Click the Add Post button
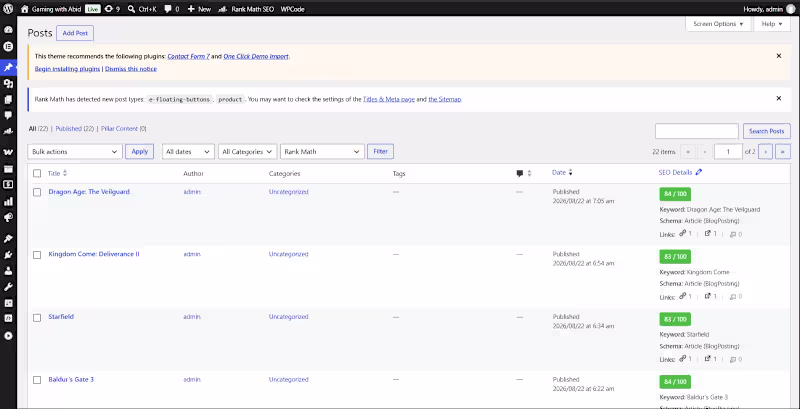The height and width of the screenshot is (409, 800). click(x=75, y=33)
